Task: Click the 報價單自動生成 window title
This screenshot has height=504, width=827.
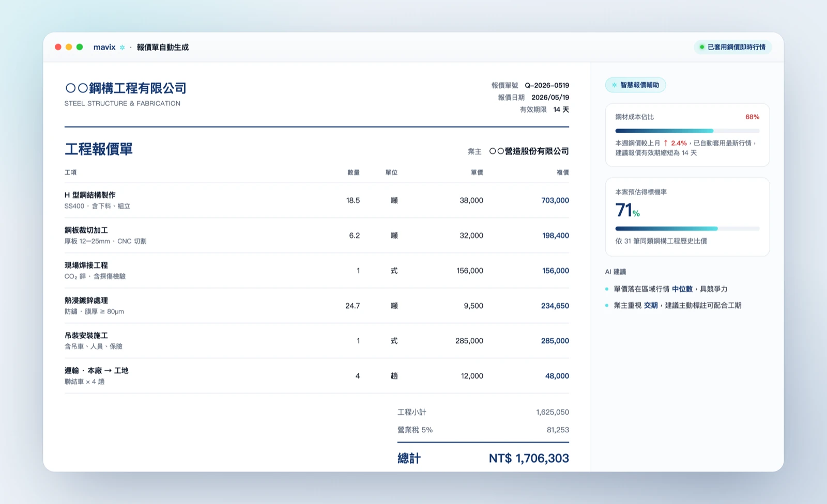Action: [x=163, y=47]
